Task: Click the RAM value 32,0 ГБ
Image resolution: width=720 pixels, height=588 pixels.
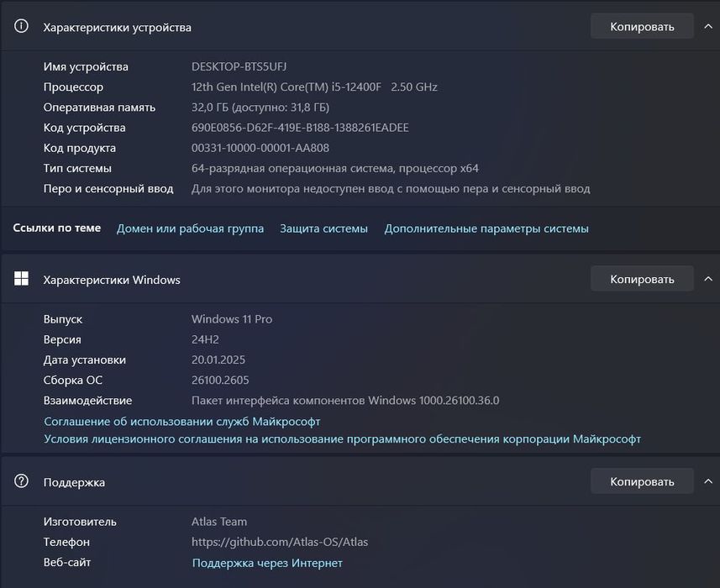Action: click(260, 108)
